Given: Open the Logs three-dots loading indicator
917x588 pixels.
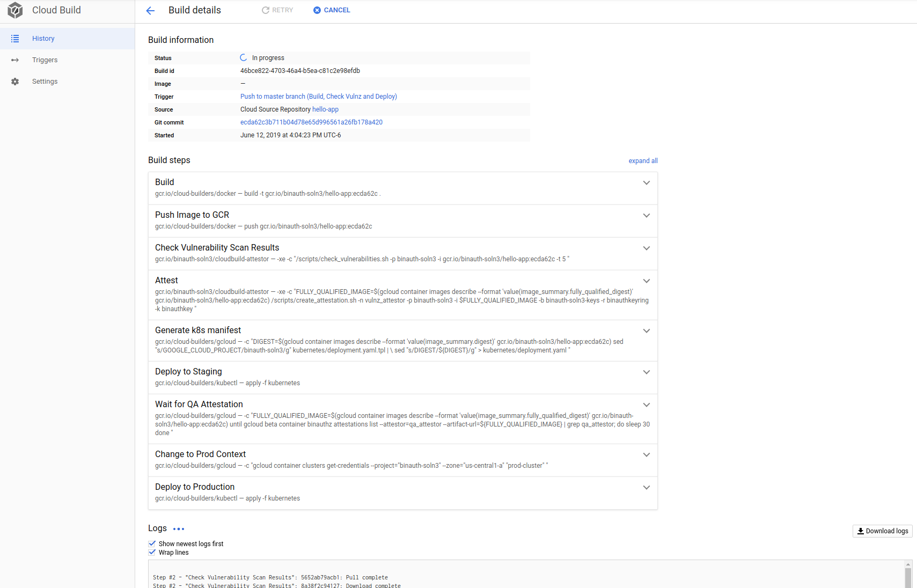Looking at the screenshot, I should click(179, 529).
